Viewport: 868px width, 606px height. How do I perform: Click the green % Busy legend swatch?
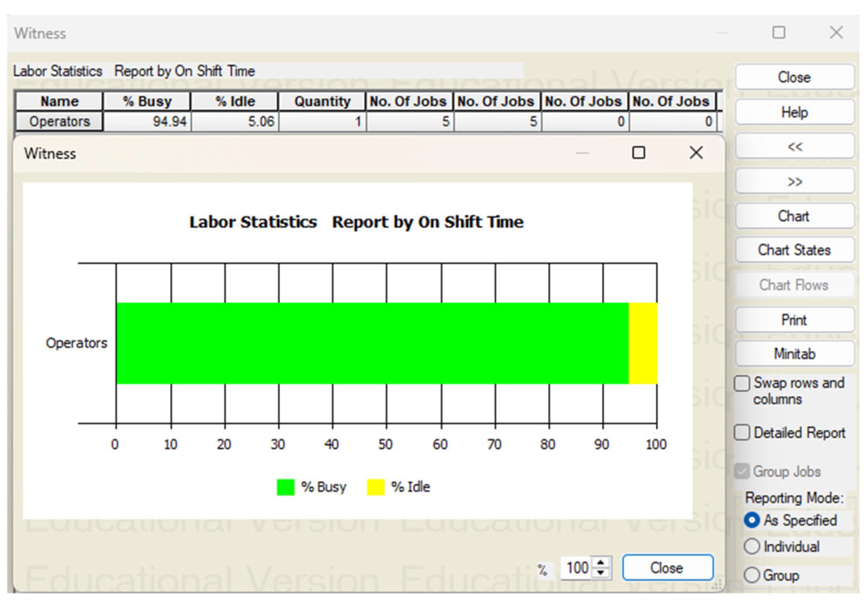pyautogui.click(x=285, y=487)
